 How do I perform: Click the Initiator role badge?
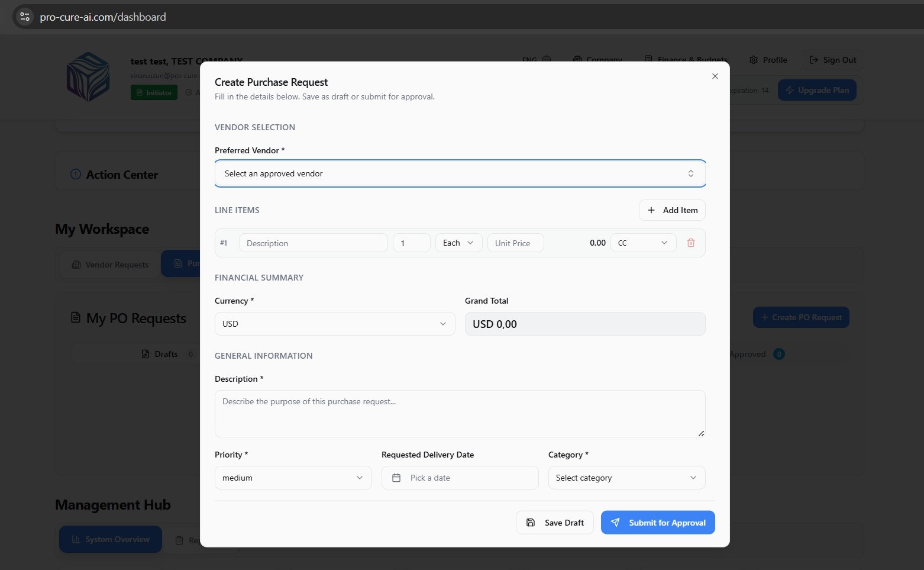(154, 92)
